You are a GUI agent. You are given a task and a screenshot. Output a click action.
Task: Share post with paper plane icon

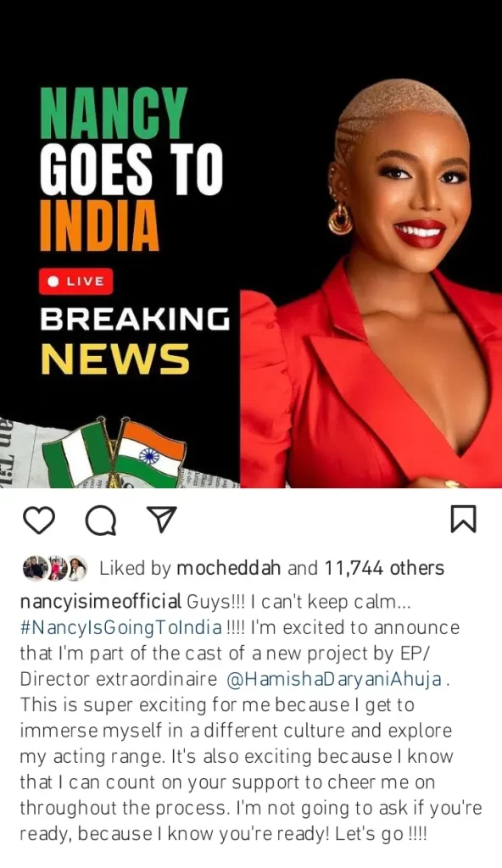[x=162, y=520]
